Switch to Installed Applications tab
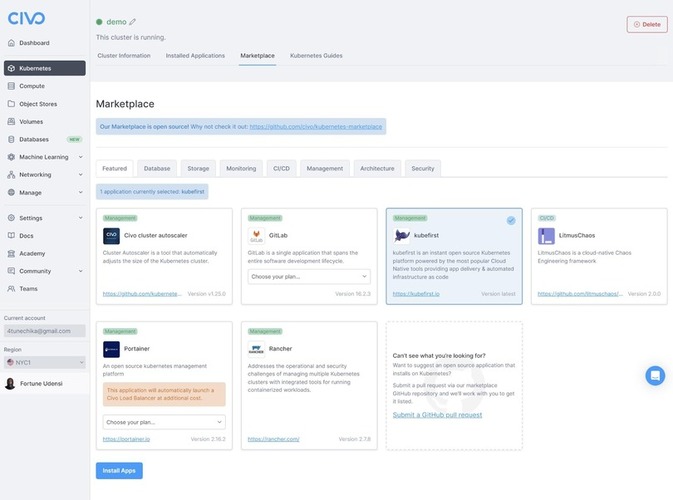 click(195, 56)
